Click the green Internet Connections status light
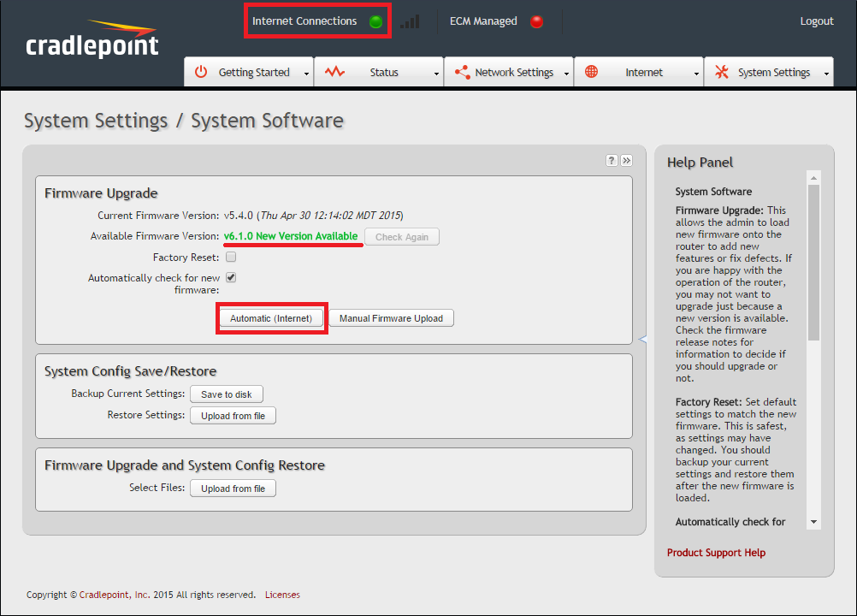The image size is (857, 616). 375,22
